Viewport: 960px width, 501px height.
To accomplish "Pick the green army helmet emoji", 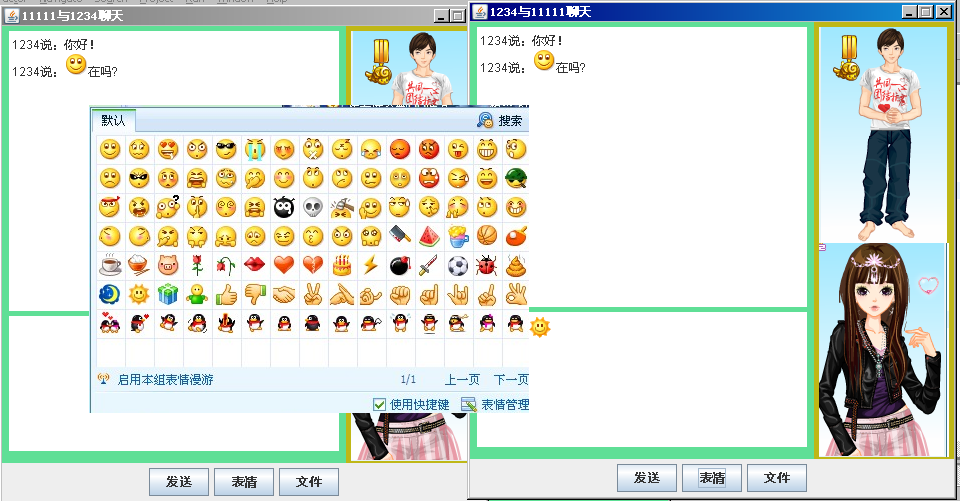I will [x=516, y=178].
